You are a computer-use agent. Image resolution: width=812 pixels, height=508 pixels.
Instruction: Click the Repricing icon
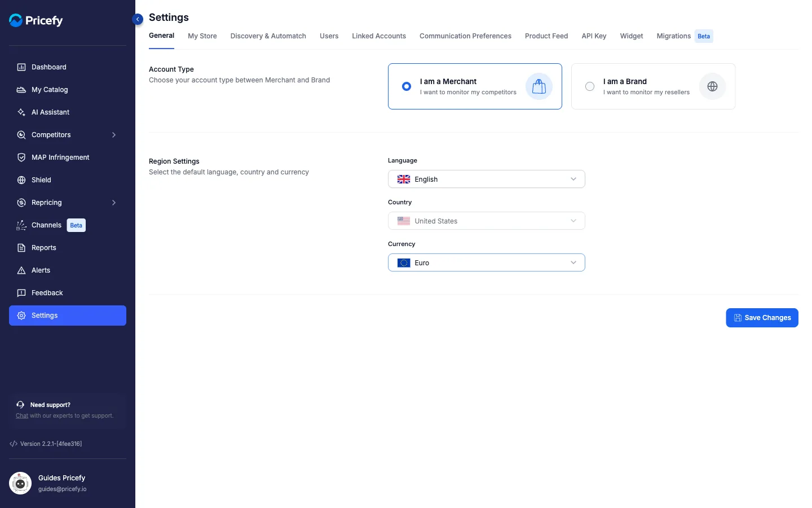(21, 203)
